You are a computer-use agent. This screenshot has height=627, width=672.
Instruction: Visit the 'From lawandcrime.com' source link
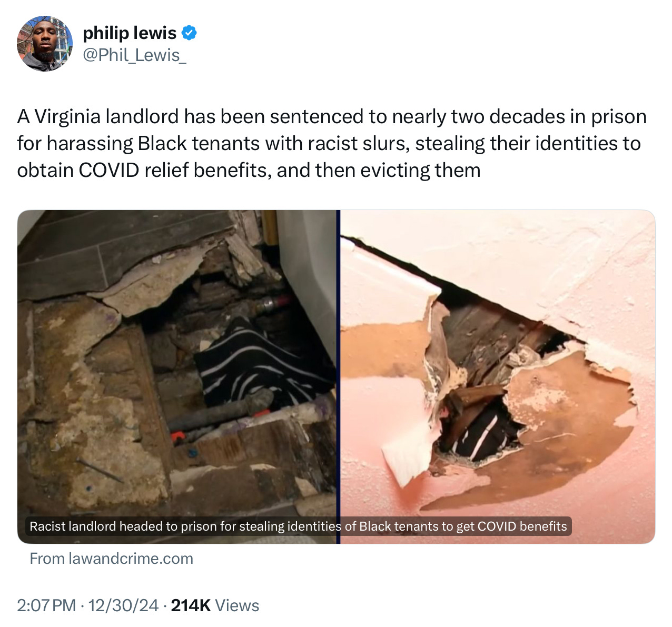click(x=112, y=559)
